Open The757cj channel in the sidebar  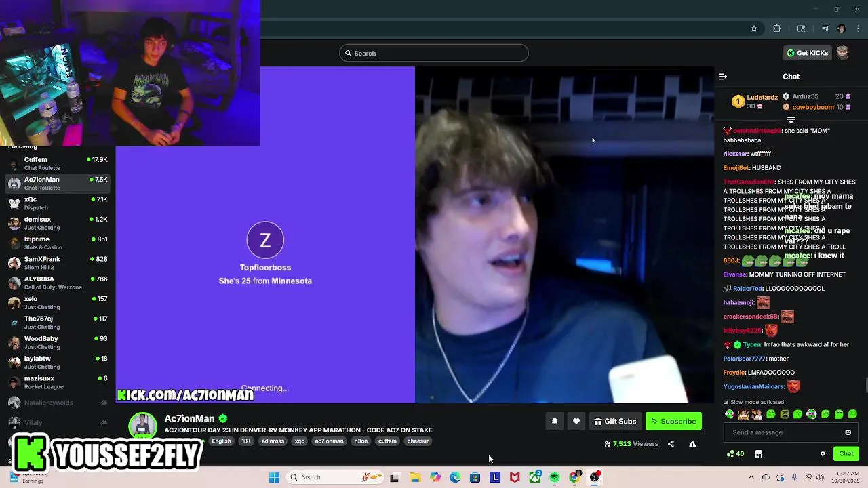coord(58,323)
